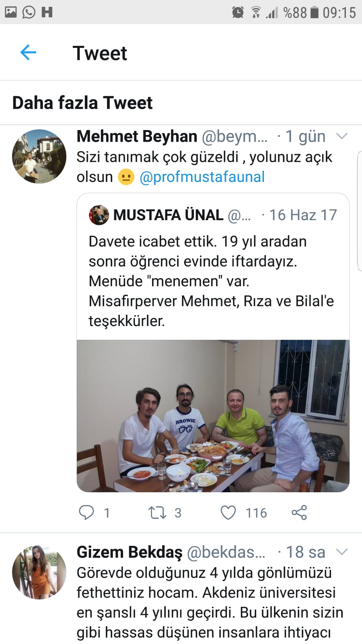Expand options chevron on Mehmet Beyhan's tweet
362x644 pixels.
pyautogui.click(x=341, y=136)
